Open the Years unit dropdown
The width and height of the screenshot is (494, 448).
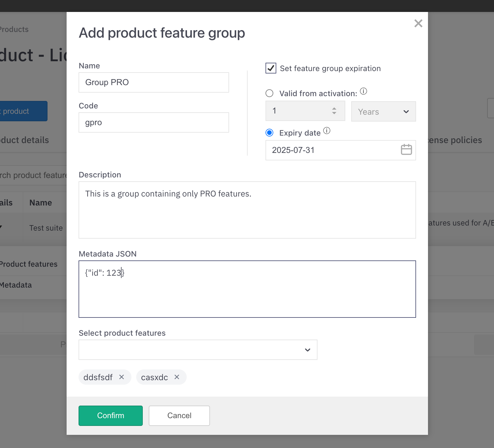tap(383, 111)
